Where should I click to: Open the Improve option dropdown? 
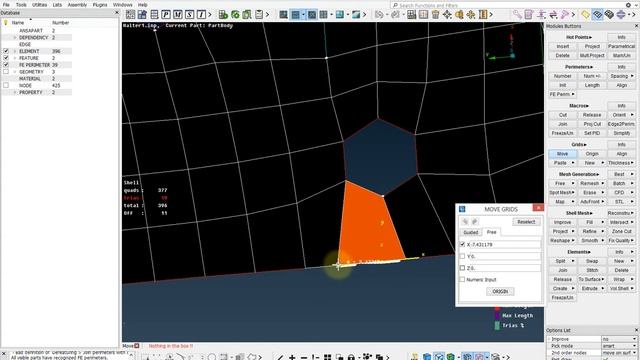coord(619,339)
